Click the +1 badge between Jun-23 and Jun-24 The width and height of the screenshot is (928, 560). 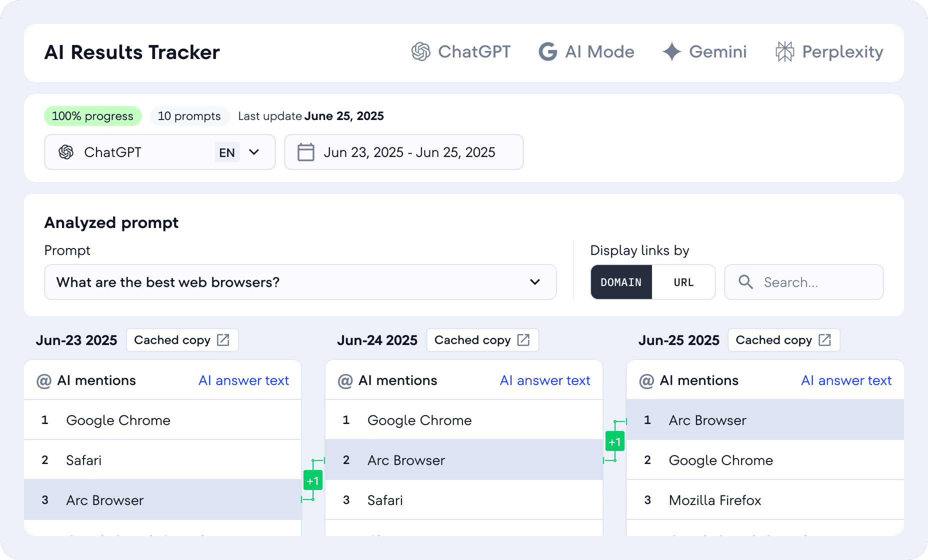click(x=313, y=480)
